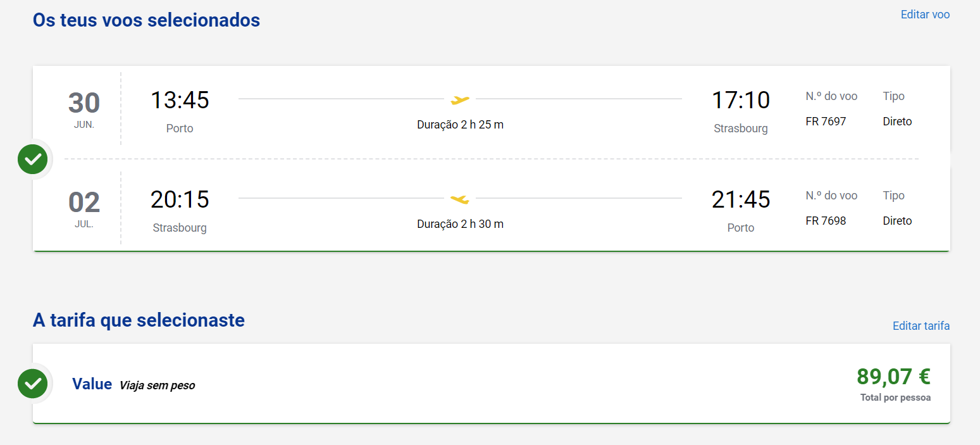
Task: Click the 20:15 Strasbourg departure time
Action: [x=180, y=199]
